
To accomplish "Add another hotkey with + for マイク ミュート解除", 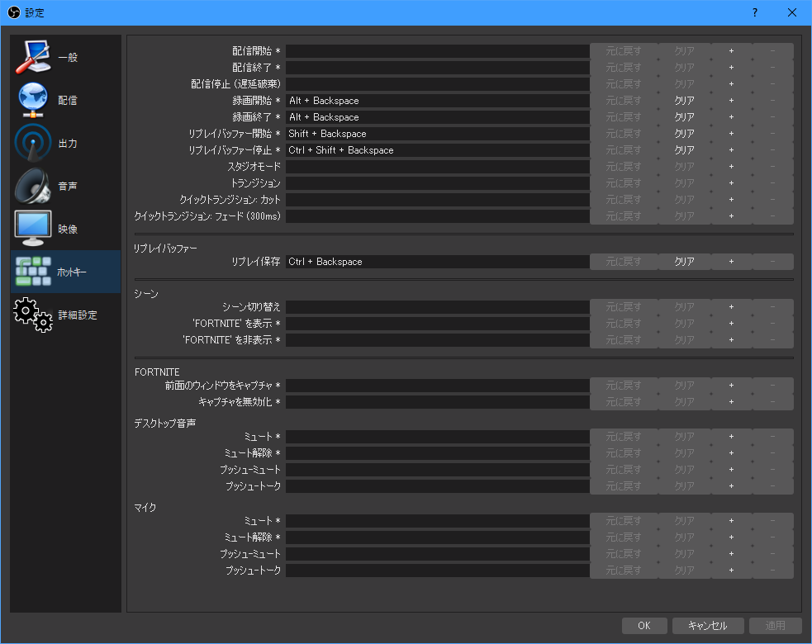I will pos(731,537).
